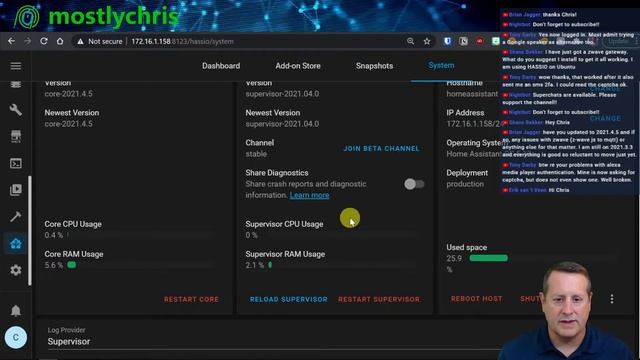Open the store icon in sidebar
This screenshot has height=360, width=640.
click(16, 136)
